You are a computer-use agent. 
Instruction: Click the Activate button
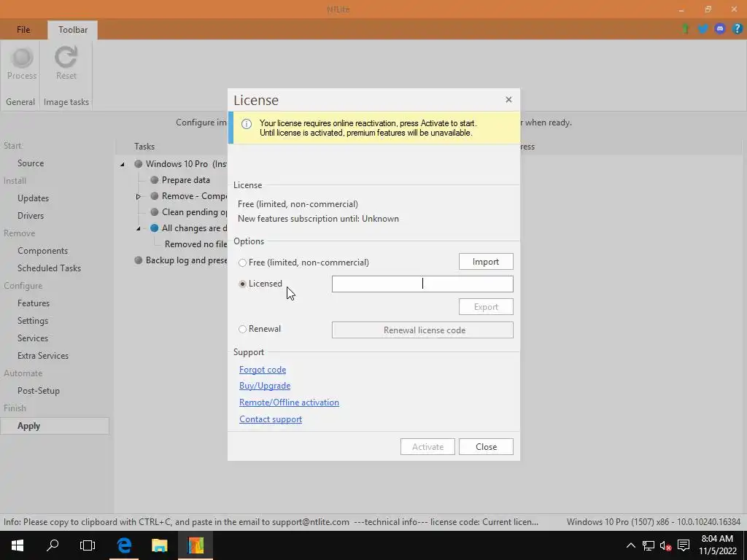[x=427, y=447]
